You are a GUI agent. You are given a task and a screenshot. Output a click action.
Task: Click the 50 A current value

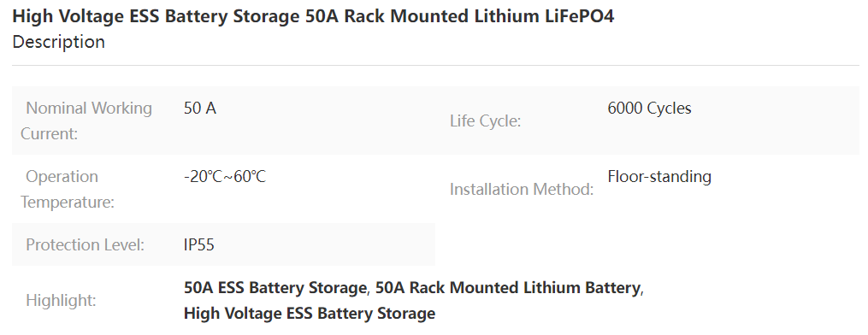point(200,109)
